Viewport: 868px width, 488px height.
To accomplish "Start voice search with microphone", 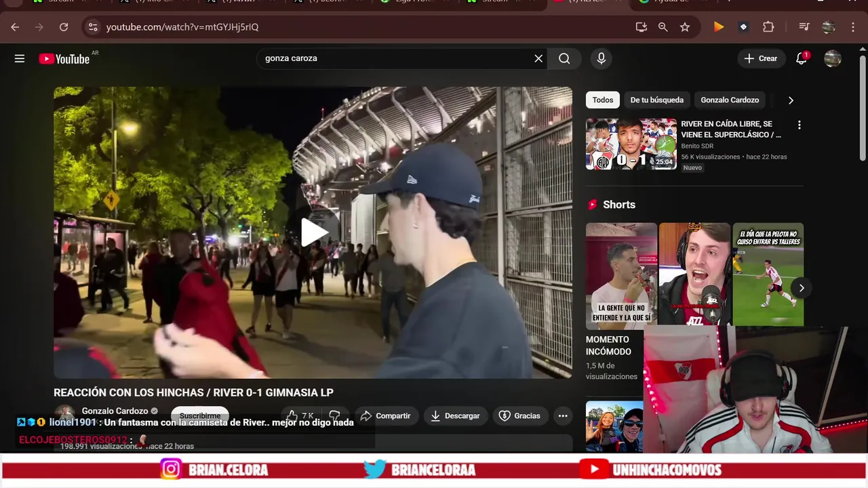I will (x=601, y=58).
